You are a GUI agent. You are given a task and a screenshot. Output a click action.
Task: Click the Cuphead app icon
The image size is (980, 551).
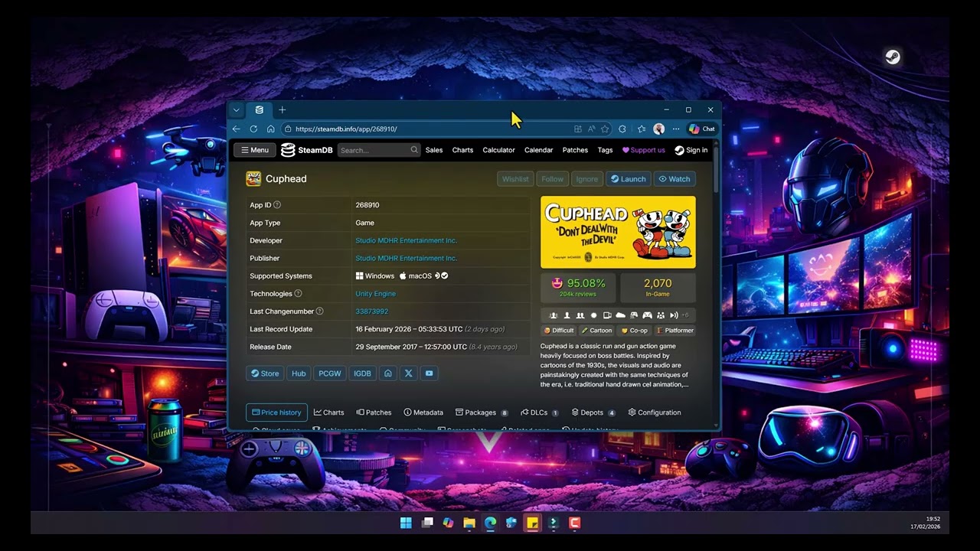[x=253, y=178]
